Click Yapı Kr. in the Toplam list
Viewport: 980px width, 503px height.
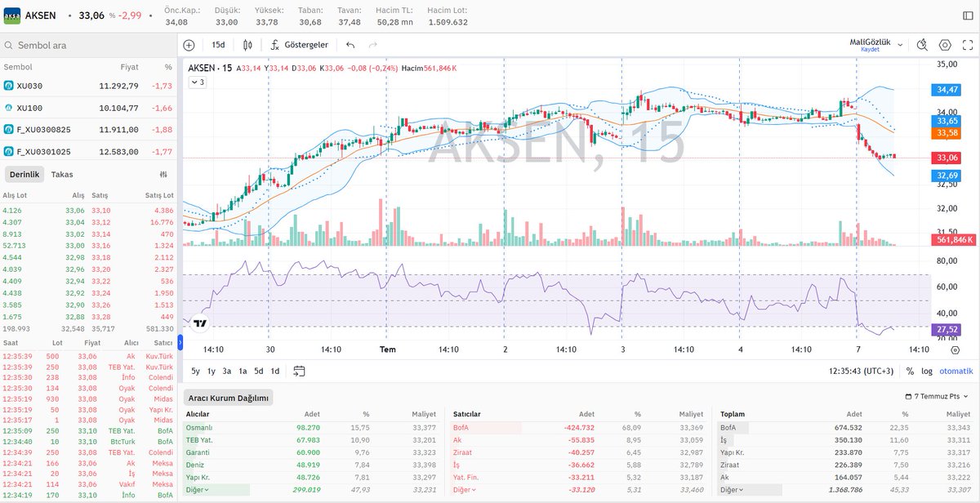coord(733,452)
